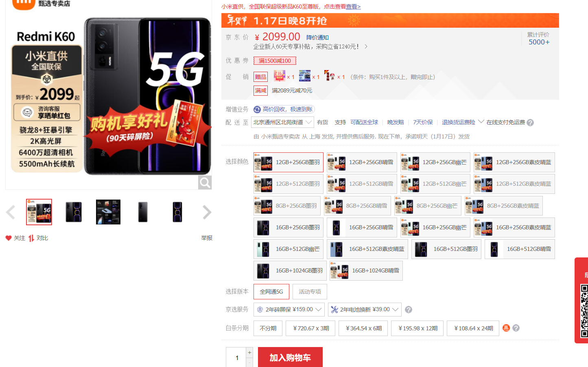Image resolution: width=588 pixels, height=367 pixels.
Task: Select 16GB+1024GB晴雪 variant
Action: [x=366, y=270]
